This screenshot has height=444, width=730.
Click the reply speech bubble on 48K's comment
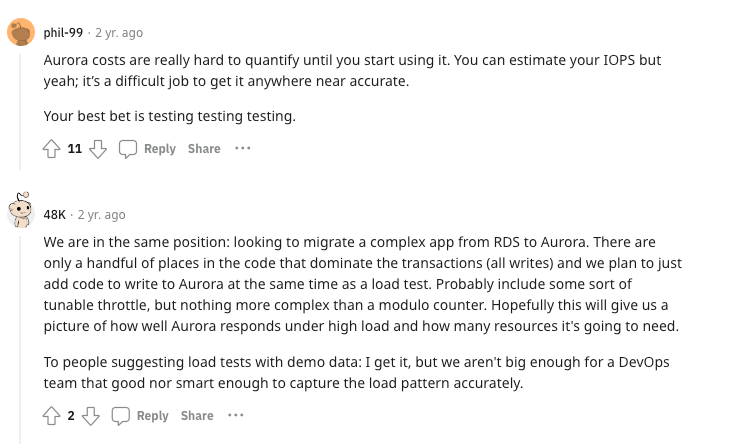click(x=121, y=415)
